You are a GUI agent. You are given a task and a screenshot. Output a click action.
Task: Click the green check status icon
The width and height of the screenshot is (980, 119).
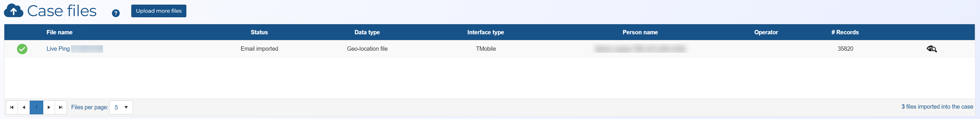click(x=22, y=49)
